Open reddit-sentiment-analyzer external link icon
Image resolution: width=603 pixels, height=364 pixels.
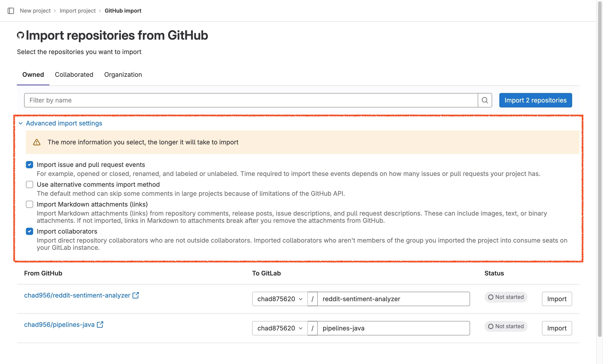tap(136, 295)
